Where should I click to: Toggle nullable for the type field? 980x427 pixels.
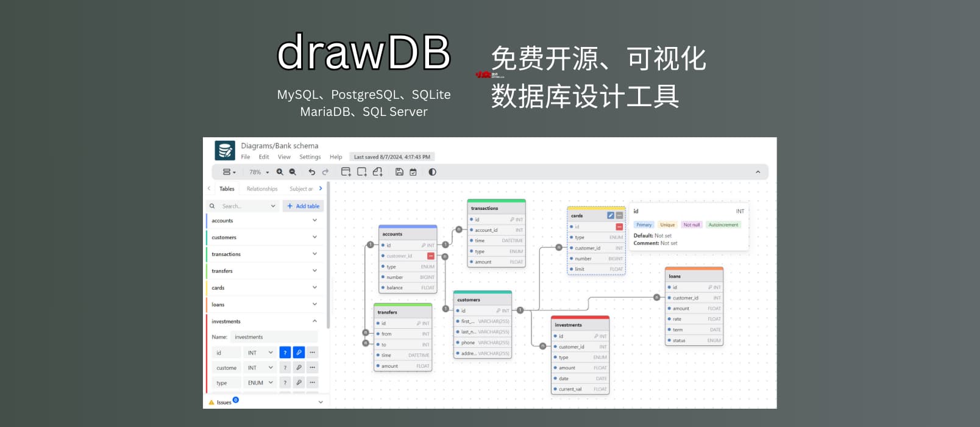pos(285,383)
